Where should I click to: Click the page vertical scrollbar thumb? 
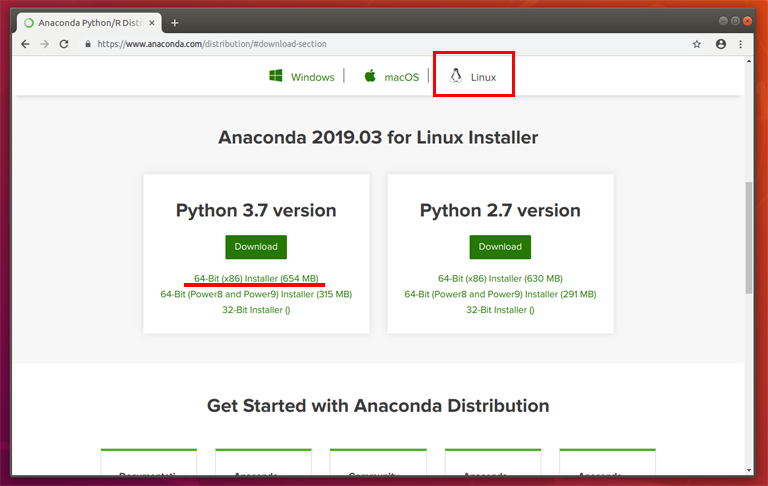point(749,238)
